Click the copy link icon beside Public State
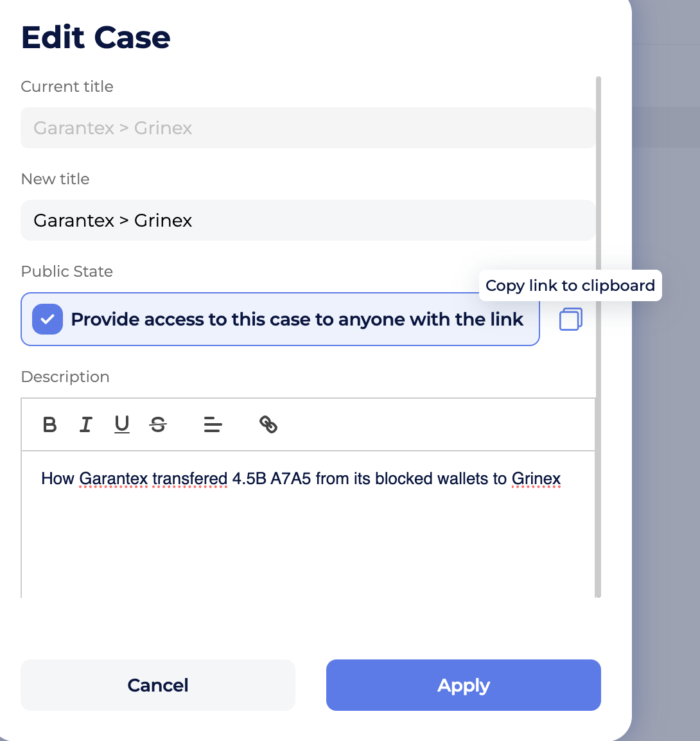The width and height of the screenshot is (700, 741). [x=570, y=319]
